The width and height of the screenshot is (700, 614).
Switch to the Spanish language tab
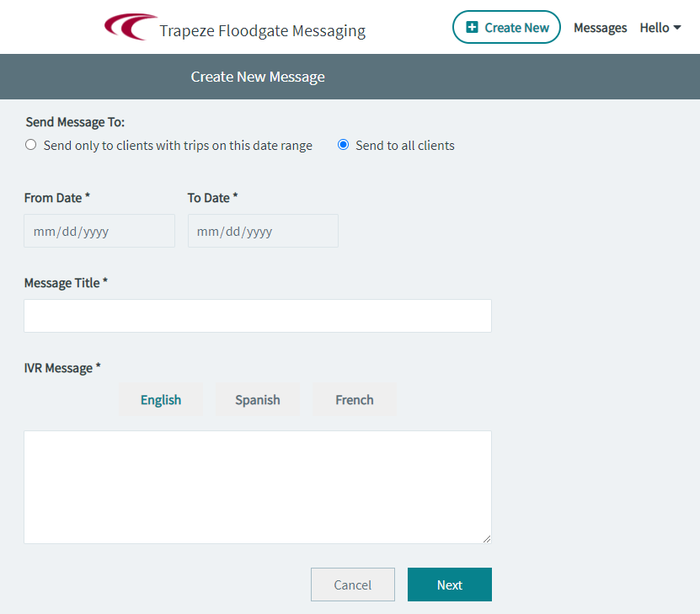click(257, 399)
